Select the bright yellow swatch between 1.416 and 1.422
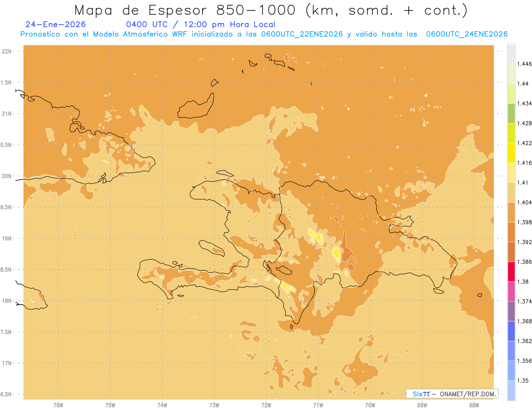The width and height of the screenshot is (532, 411). click(511, 153)
